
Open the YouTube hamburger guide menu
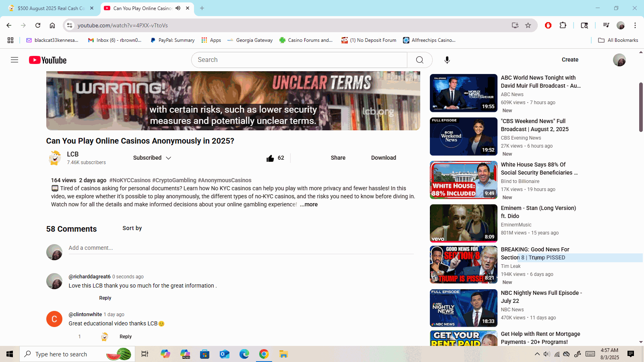tap(14, 60)
